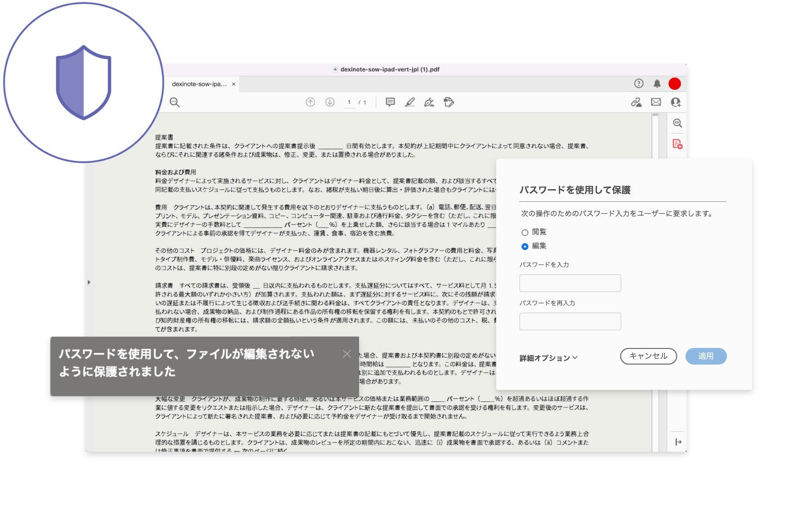The width and height of the screenshot is (812, 530).
Task: Click the stamp tool icon
Action: pyautogui.click(x=449, y=102)
